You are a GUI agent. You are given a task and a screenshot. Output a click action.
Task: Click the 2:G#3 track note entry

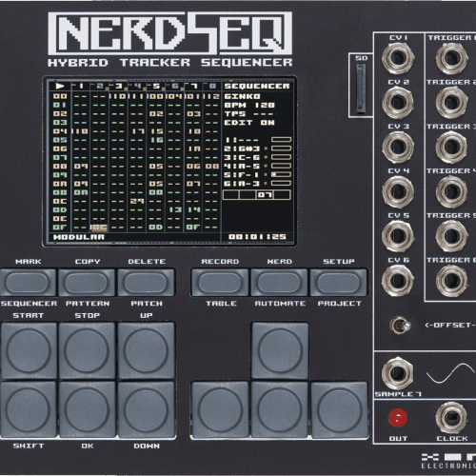[243, 149]
